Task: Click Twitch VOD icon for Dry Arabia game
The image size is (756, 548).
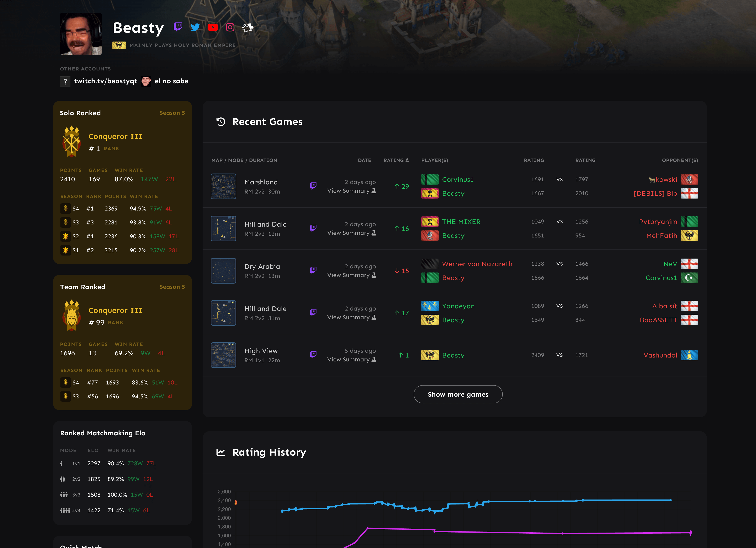Action: (x=313, y=270)
